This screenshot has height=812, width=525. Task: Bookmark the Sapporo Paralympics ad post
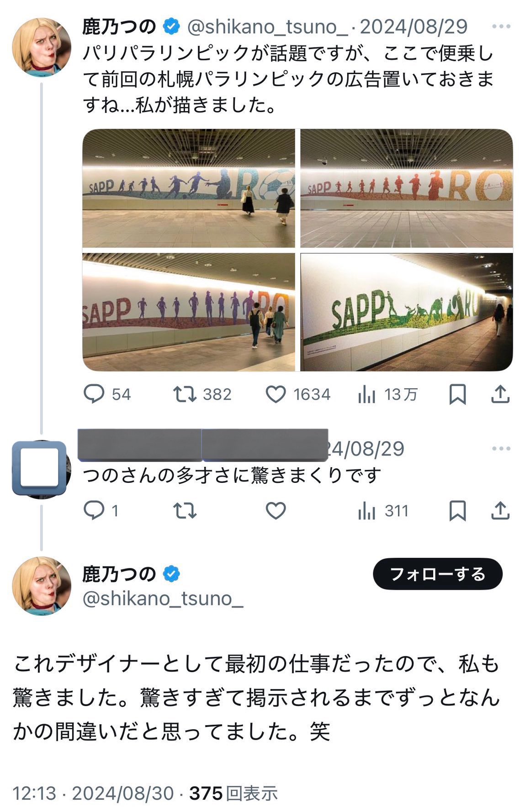[x=457, y=394]
